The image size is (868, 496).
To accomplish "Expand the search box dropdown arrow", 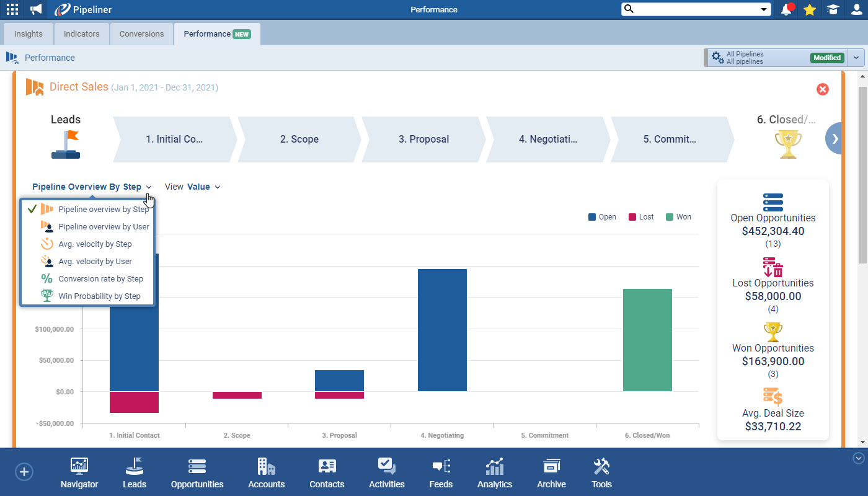I will click(x=763, y=9).
